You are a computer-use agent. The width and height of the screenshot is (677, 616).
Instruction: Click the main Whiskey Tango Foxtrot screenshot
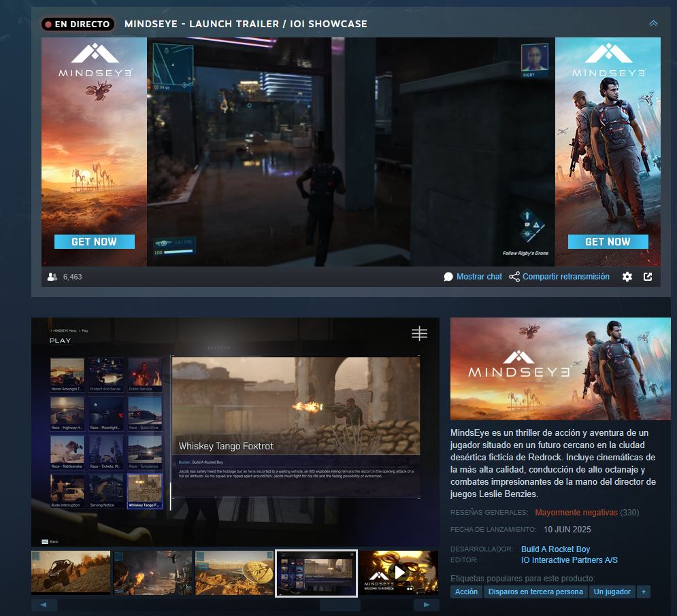235,432
